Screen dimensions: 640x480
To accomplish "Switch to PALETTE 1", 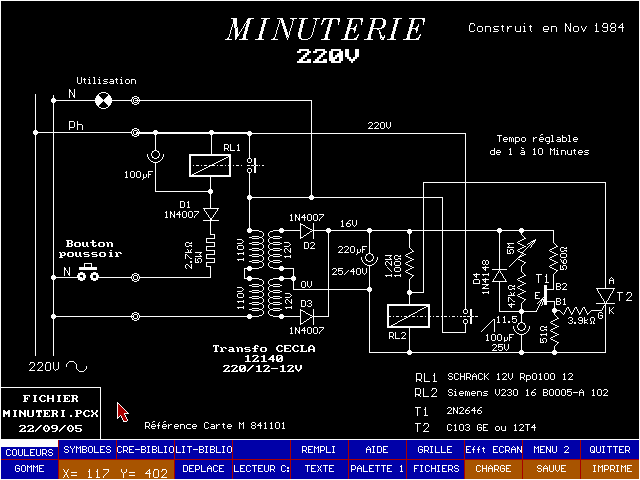I will coord(377,467).
